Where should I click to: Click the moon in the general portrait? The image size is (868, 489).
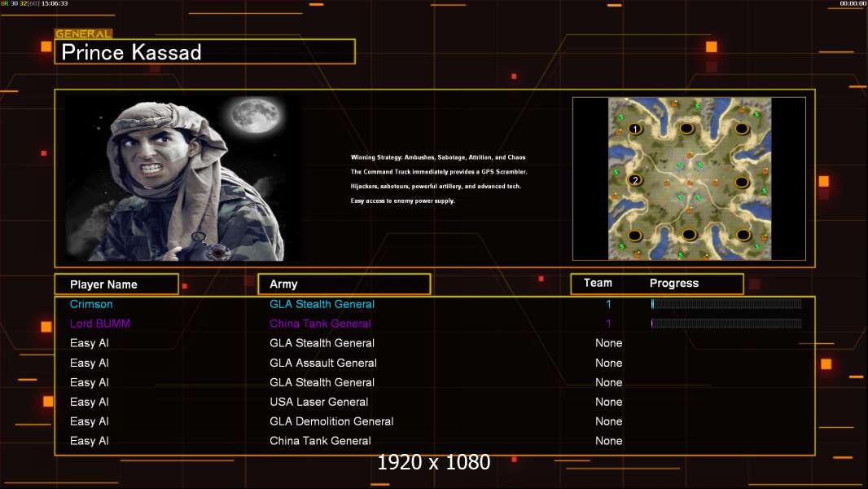tap(255, 115)
